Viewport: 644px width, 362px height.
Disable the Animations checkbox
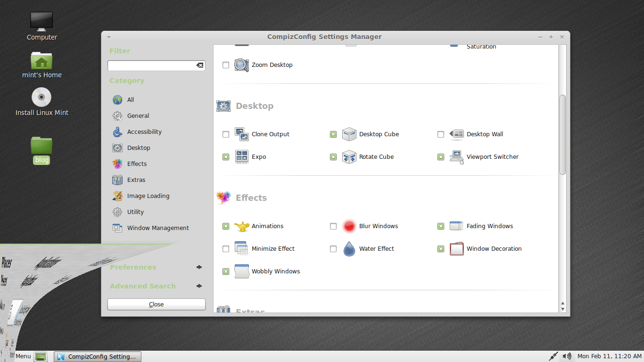[226, 226]
